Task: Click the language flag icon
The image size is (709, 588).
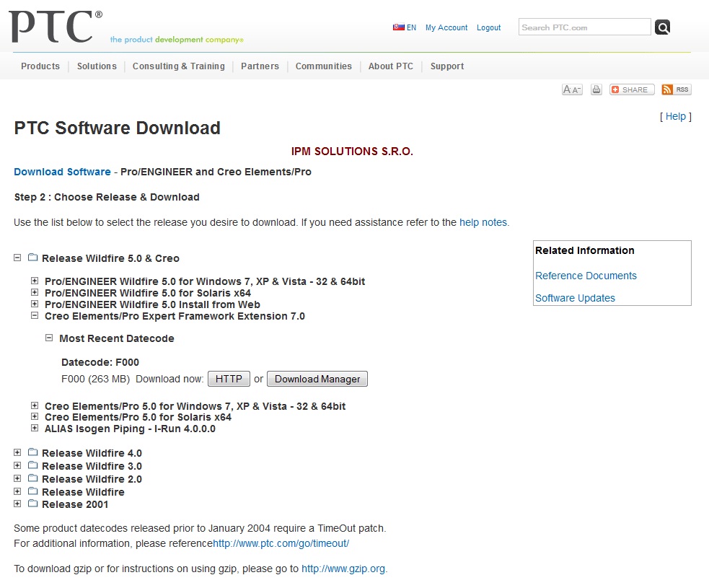Action: click(x=398, y=27)
